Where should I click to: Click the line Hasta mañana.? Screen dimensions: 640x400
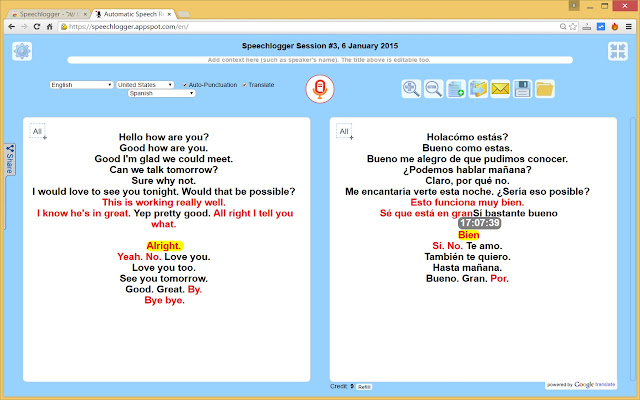tap(467, 268)
